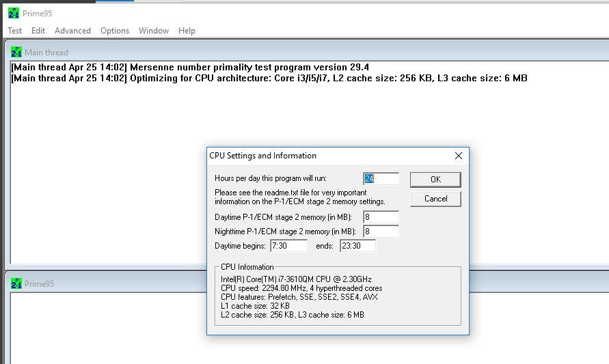Click the lower Prime95 child window icon
This screenshot has width=609, height=364.
16,283
